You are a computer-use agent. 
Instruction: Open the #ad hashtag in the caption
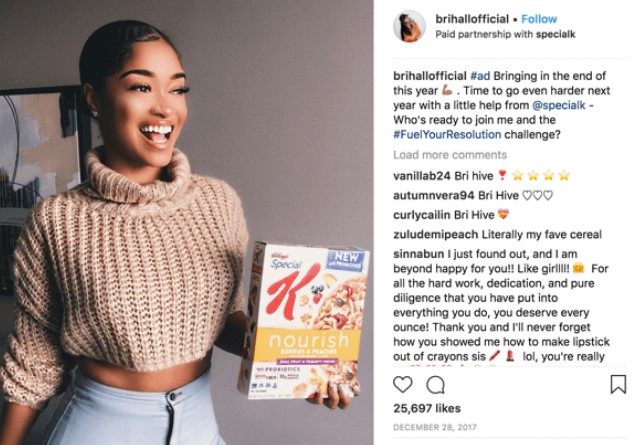pyautogui.click(x=480, y=76)
